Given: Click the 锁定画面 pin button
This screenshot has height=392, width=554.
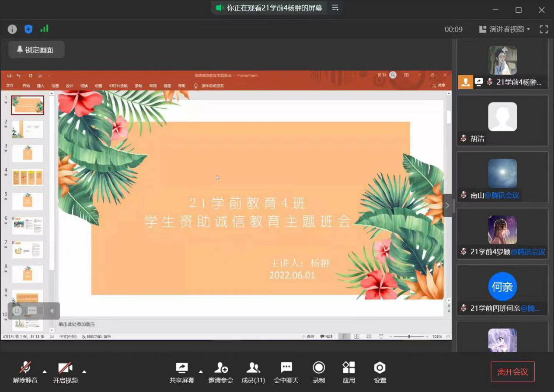Looking at the screenshot, I should point(36,50).
